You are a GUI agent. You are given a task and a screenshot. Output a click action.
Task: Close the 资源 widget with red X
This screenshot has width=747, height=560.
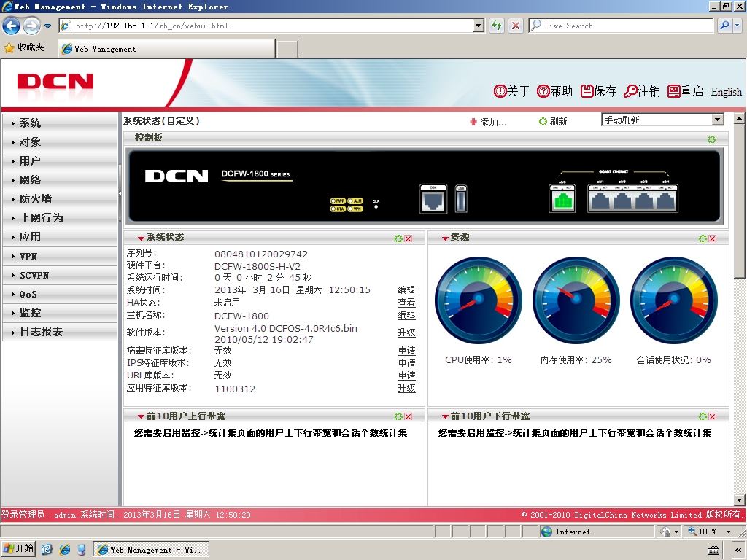point(712,238)
